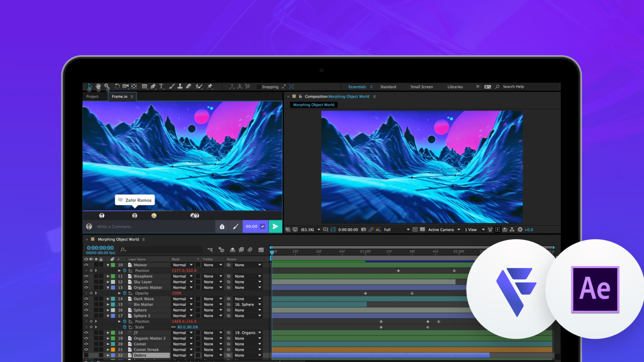Open the 1 View layout dropdown
Image resolution: width=644 pixels, height=362 pixels.
[475, 230]
